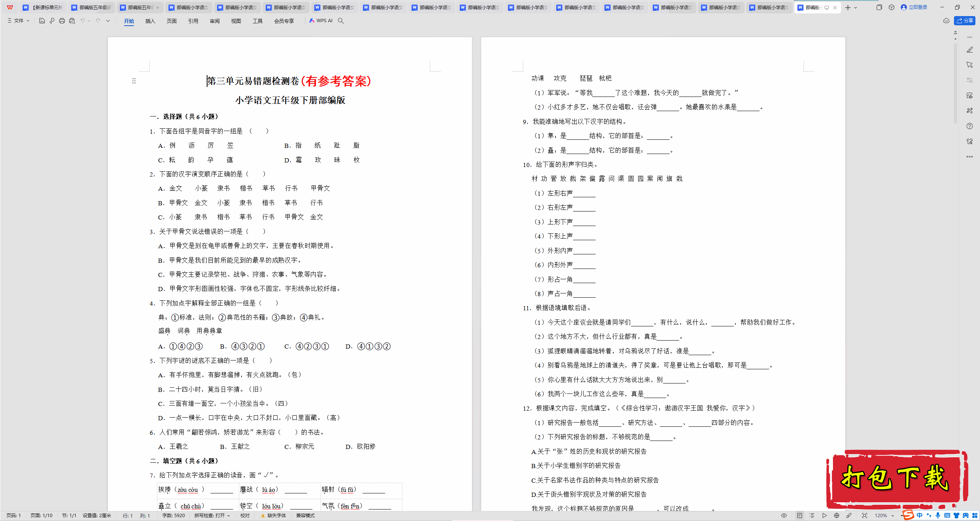
Task: Click the heading 一. 选择题（共6小题）
Action: (x=184, y=116)
